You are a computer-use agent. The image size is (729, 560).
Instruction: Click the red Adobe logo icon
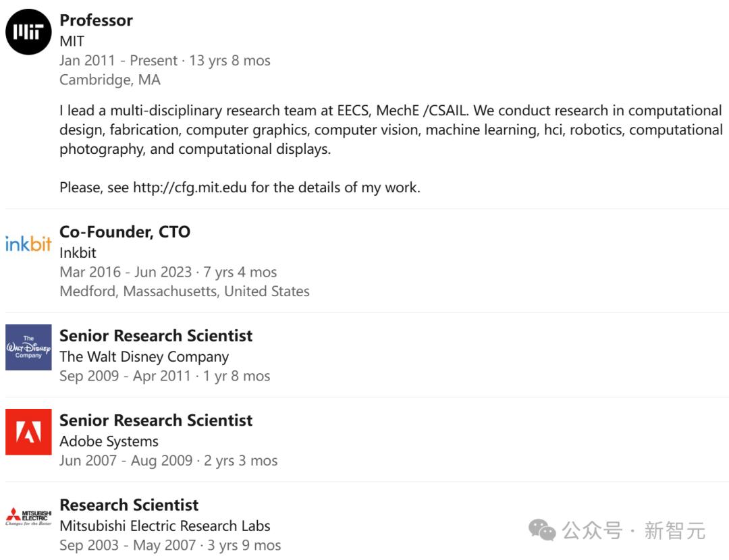28,432
